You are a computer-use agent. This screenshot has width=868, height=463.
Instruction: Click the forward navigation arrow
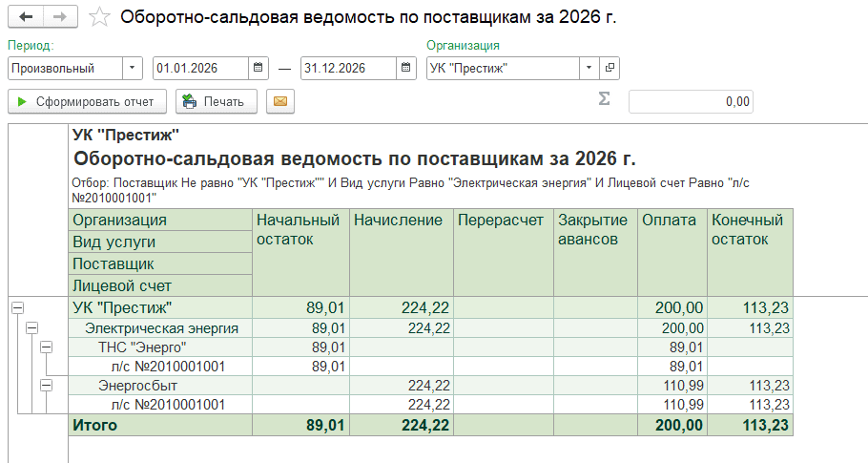[x=59, y=17]
